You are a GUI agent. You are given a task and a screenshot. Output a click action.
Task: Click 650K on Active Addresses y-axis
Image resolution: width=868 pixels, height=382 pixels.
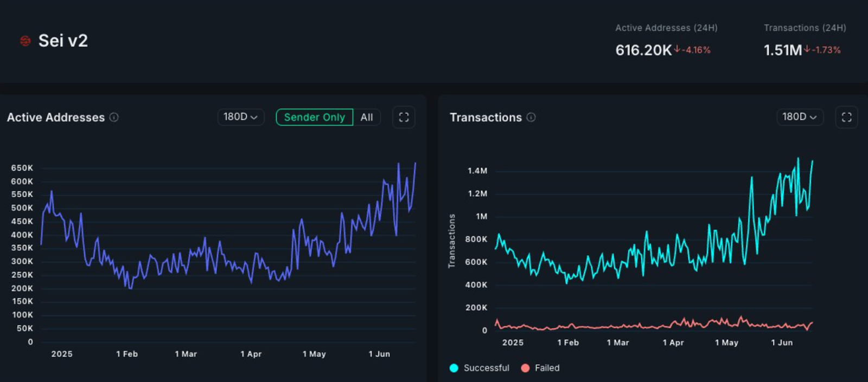[22, 168]
